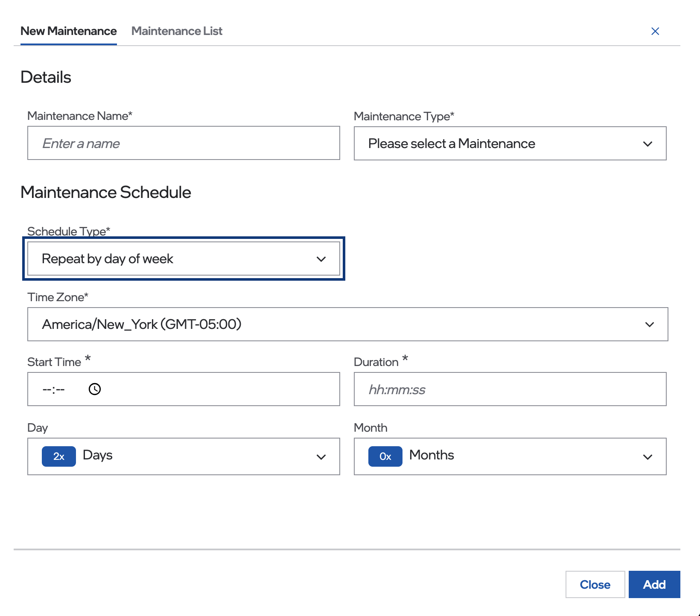Click the Add button
This screenshot has width=700, height=616.
654,584
